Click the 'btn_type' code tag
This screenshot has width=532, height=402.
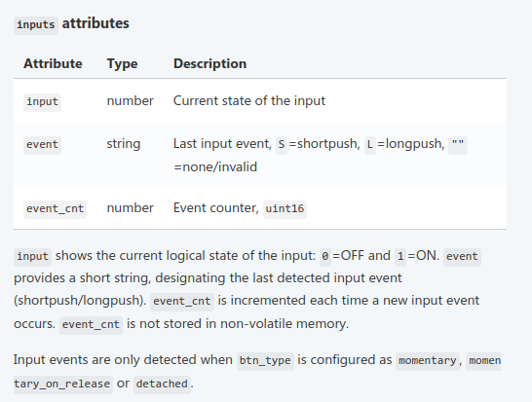[x=265, y=361]
